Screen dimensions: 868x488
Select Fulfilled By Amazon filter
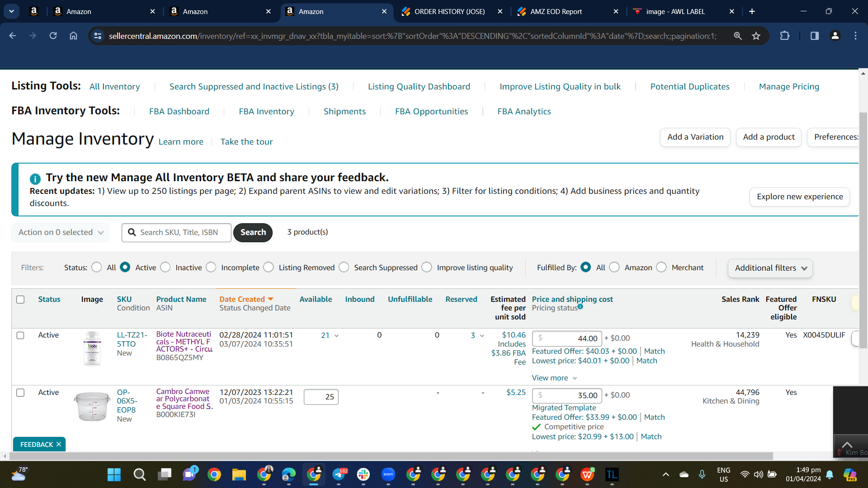coord(614,267)
